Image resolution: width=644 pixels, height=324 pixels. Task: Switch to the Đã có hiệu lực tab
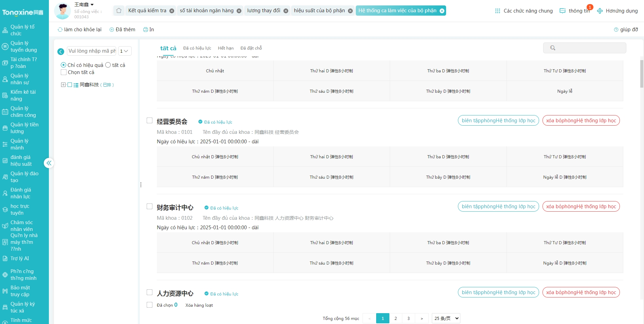(197, 48)
